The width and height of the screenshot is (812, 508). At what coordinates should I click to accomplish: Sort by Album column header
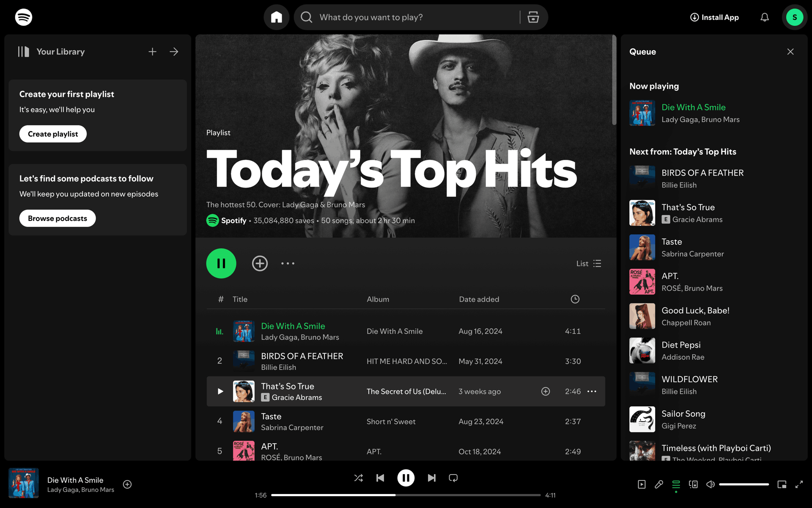pos(378,299)
